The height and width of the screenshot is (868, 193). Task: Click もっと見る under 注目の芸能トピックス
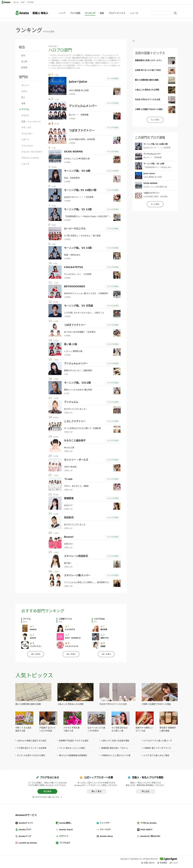pyautogui.click(x=155, y=120)
